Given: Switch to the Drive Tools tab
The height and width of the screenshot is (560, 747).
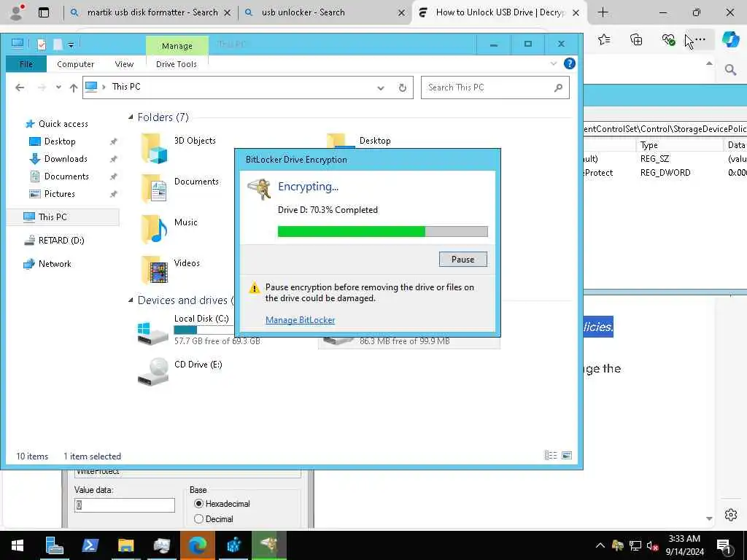Looking at the screenshot, I should 177,64.
